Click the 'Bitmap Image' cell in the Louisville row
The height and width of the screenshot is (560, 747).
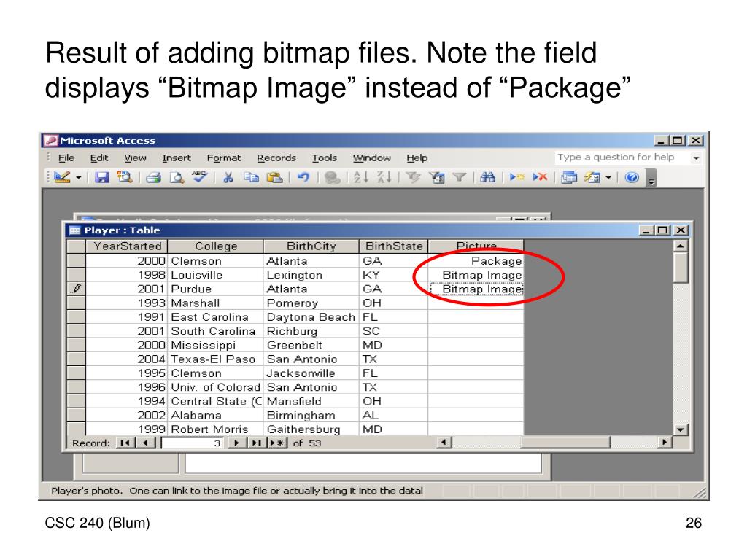(476, 275)
